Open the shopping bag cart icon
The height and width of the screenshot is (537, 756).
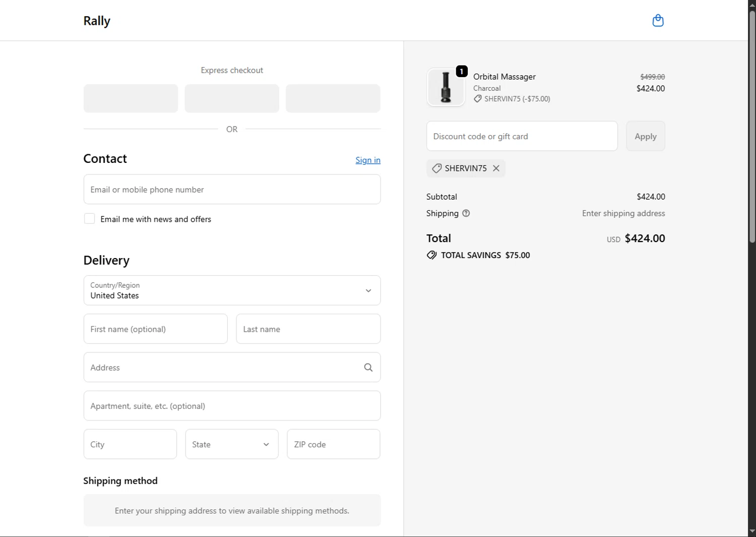pyautogui.click(x=658, y=21)
